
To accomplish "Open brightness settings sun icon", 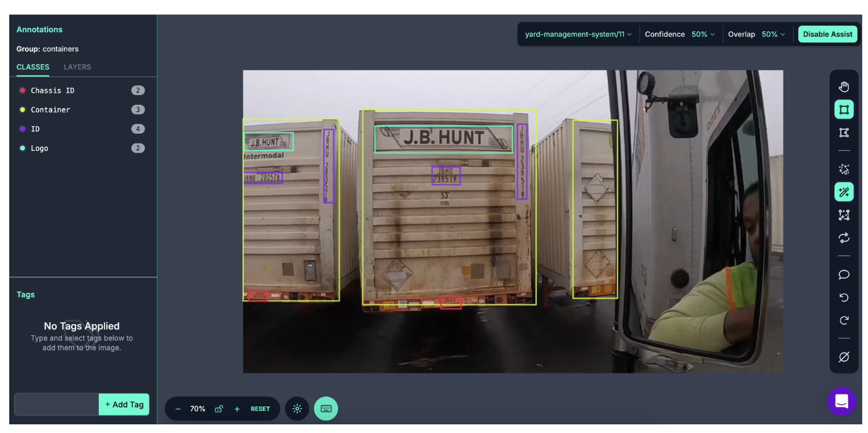I will [297, 409].
